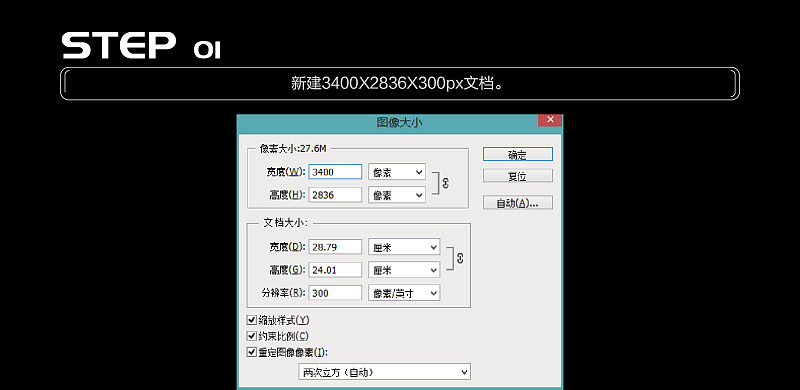
Task: Expand document width 厘米 unit dropdown
Action: coord(404,247)
